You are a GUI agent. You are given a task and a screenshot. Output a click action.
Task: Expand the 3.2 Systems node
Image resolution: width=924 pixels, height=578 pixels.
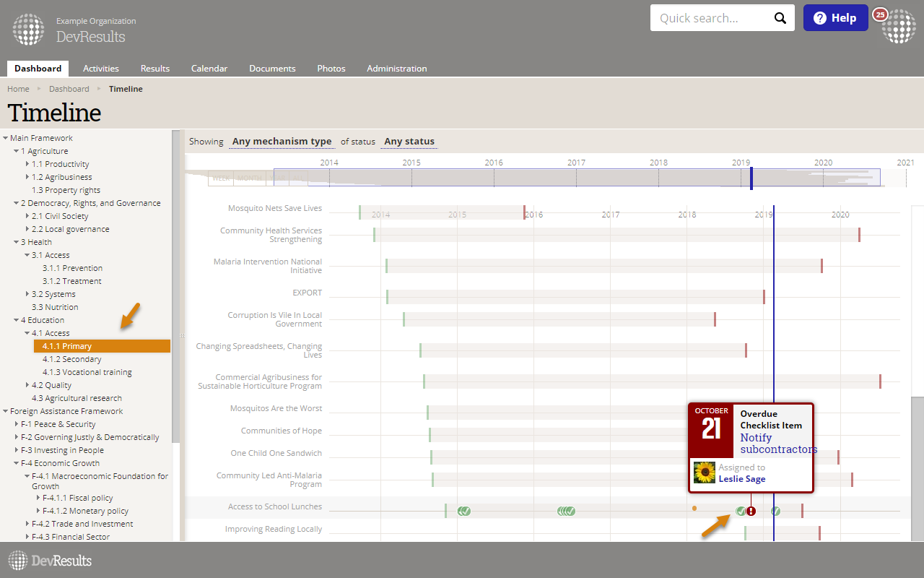[27, 294]
